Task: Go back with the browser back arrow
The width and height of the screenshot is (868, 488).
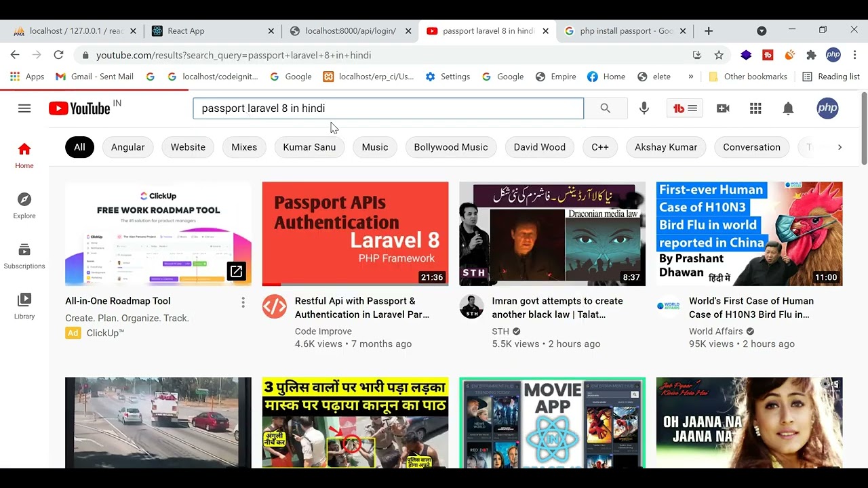Action: pos(15,55)
